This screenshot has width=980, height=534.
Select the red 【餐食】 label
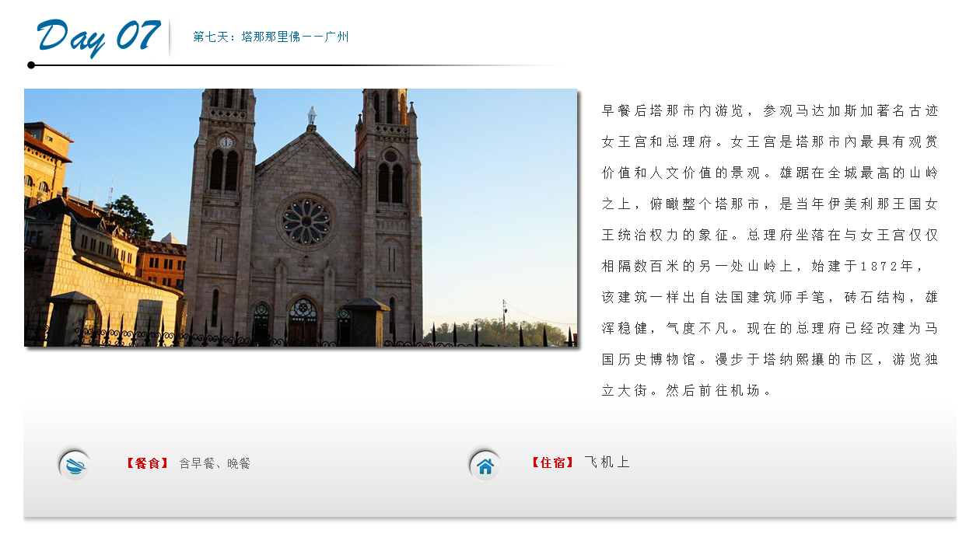(148, 464)
